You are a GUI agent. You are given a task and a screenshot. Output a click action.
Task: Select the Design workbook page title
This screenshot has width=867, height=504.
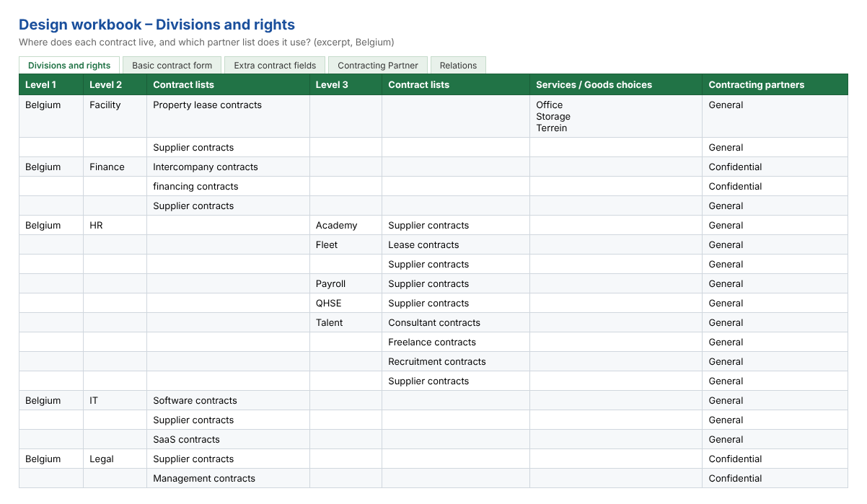click(157, 25)
